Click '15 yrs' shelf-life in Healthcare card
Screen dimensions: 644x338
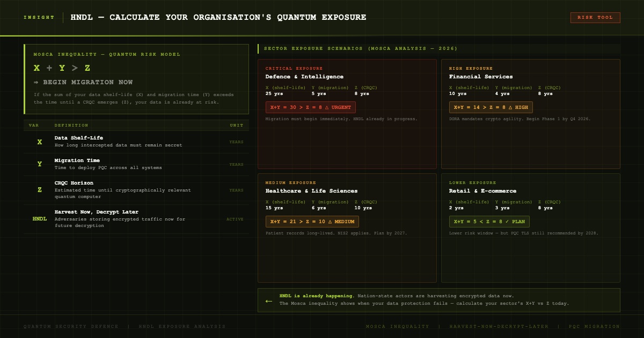point(274,208)
